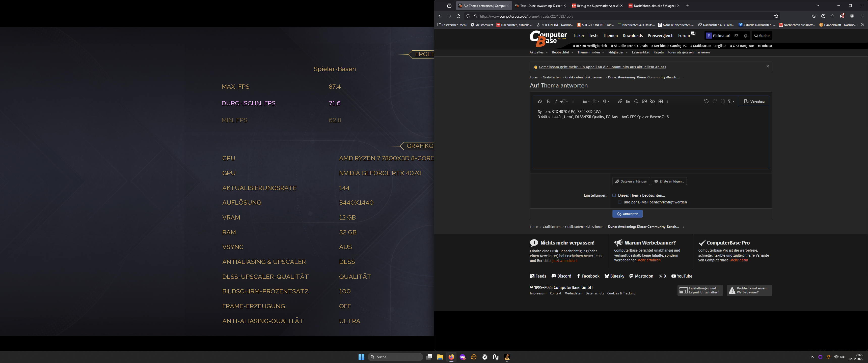Open font size dropdown
The height and width of the screenshot is (363, 868).
point(564,101)
